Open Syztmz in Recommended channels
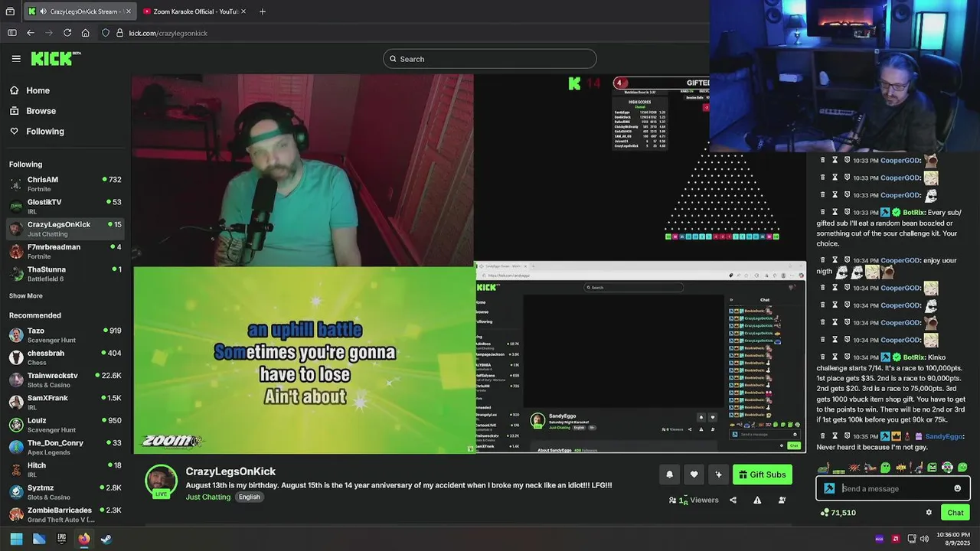The height and width of the screenshot is (551, 980). 65,492
